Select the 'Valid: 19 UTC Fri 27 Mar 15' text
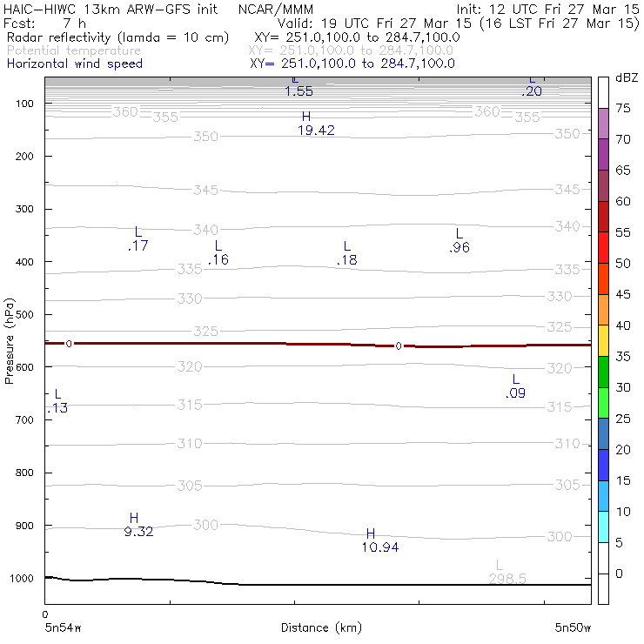Image resolution: width=644 pixels, height=644 pixels. tap(374, 23)
